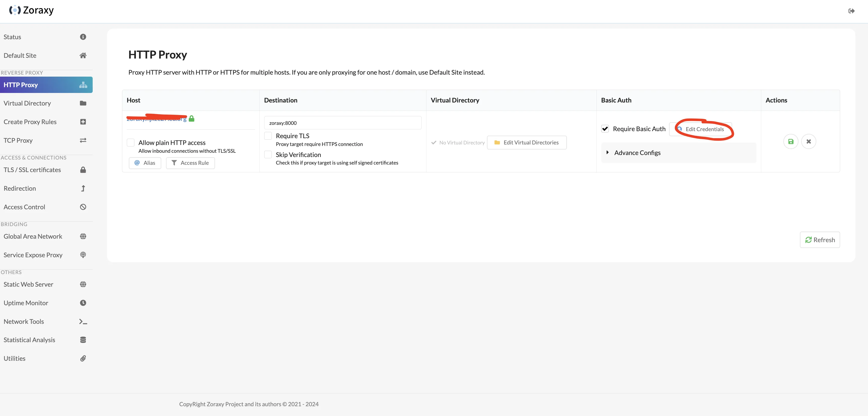Click the Edit Virtual Directories button
868x416 pixels.
527,143
